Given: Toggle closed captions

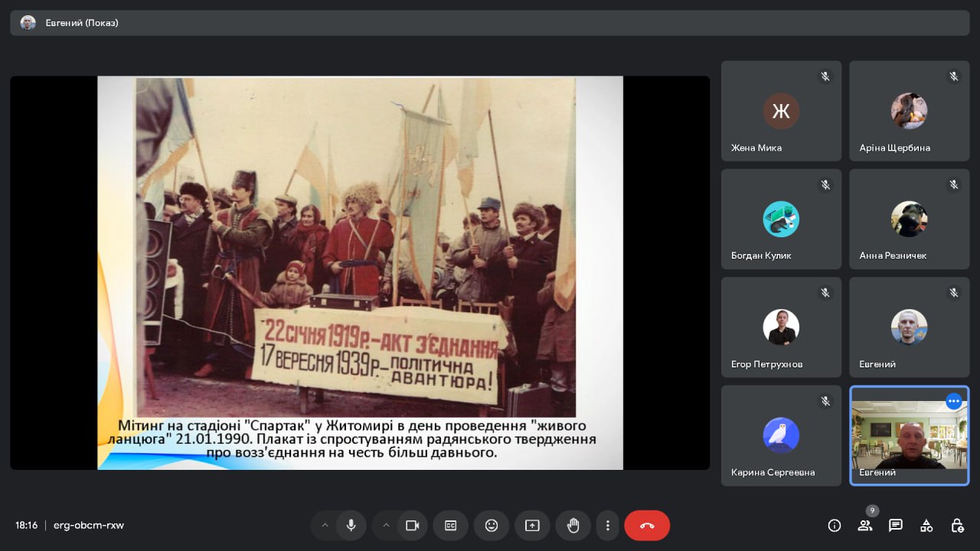Looking at the screenshot, I should pos(451,525).
